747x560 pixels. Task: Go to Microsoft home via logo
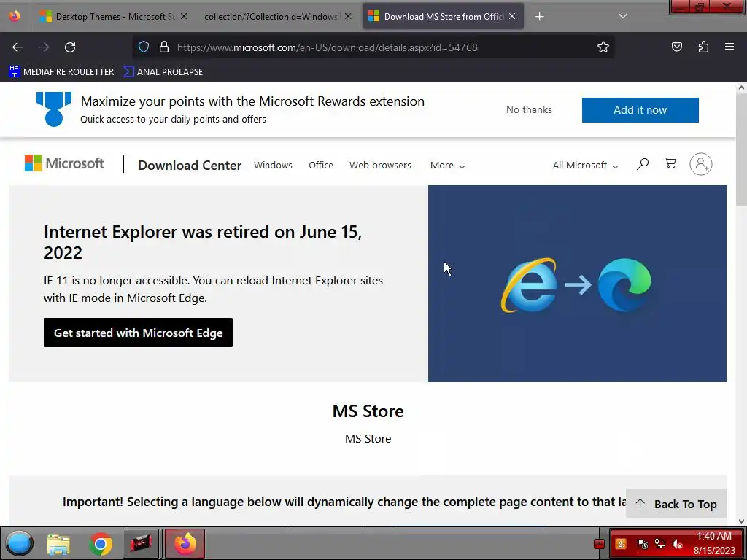[64, 163]
